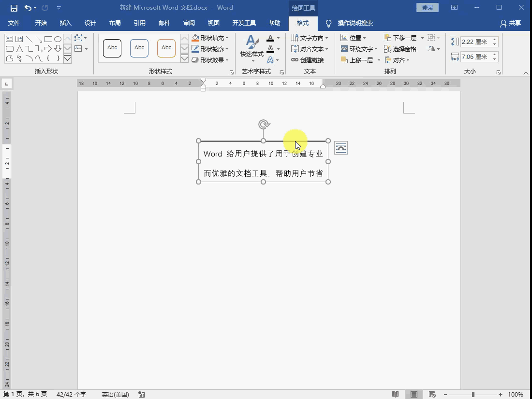Open the 文件 File tab
Screen dimensions: 532x399
click(x=14, y=23)
